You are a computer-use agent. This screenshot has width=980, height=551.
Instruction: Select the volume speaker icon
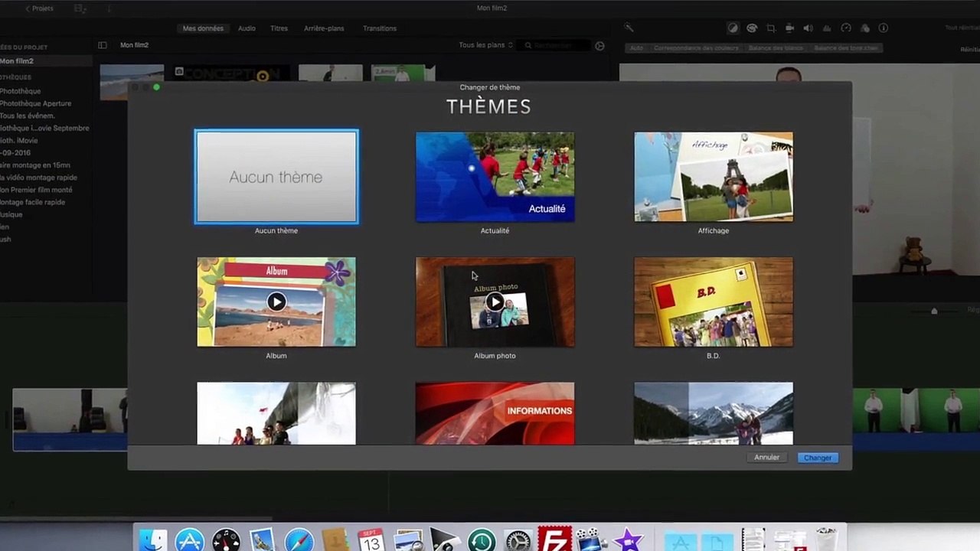coord(808,28)
